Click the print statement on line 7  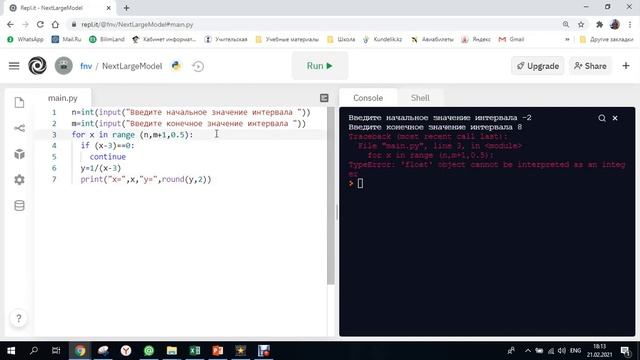[x=146, y=179]
